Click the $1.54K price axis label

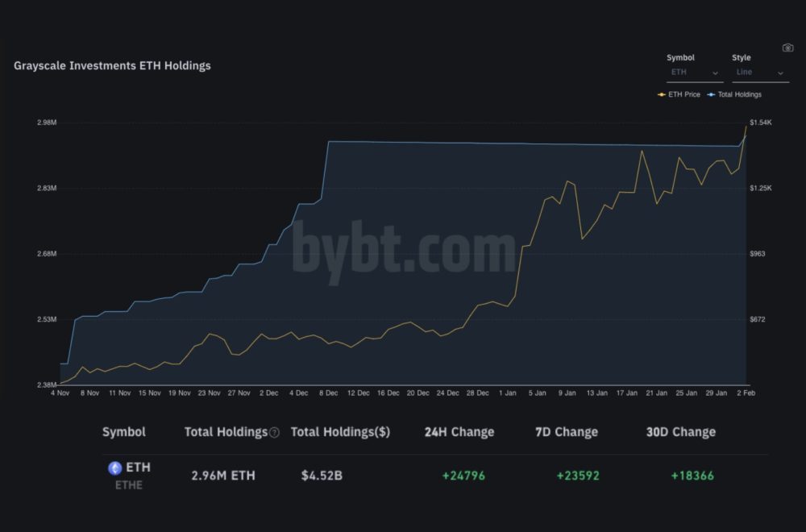761,123
